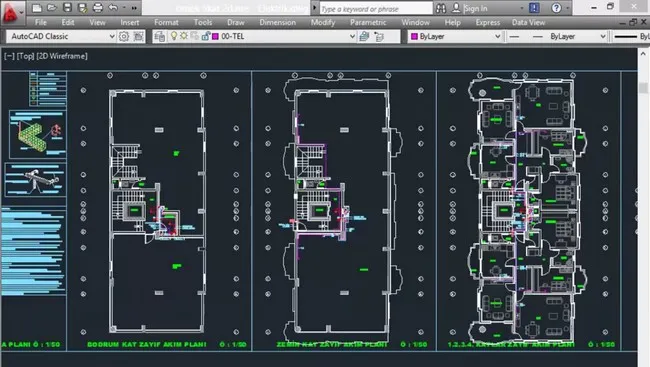Click the Layer Previous icon

click(x=379, y=36)
